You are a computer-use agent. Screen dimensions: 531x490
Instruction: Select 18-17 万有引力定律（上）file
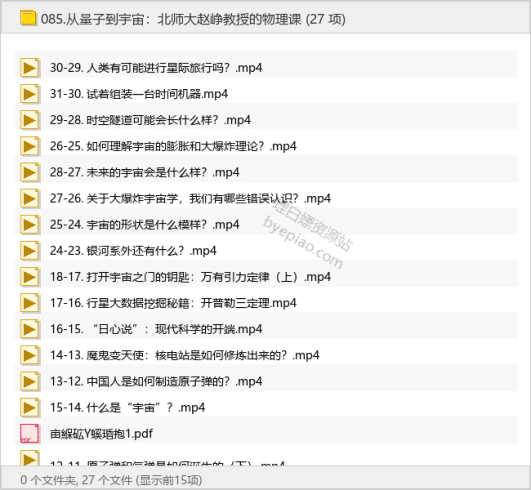(266, 277)
